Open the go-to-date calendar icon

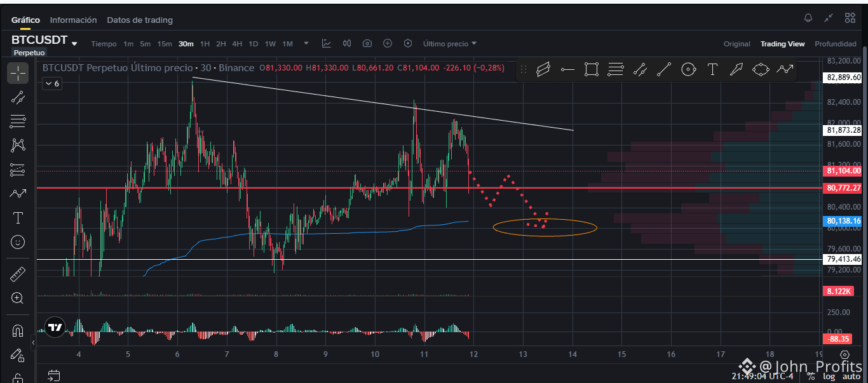53,375
